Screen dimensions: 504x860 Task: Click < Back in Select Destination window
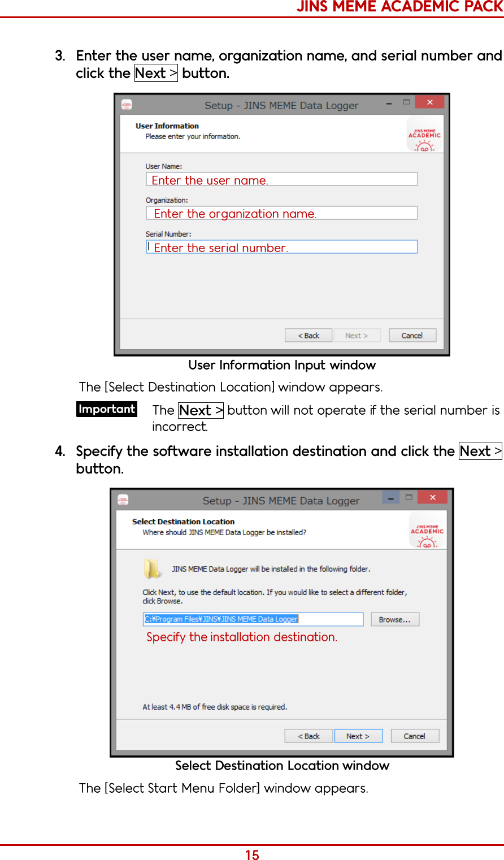(309, 736)
